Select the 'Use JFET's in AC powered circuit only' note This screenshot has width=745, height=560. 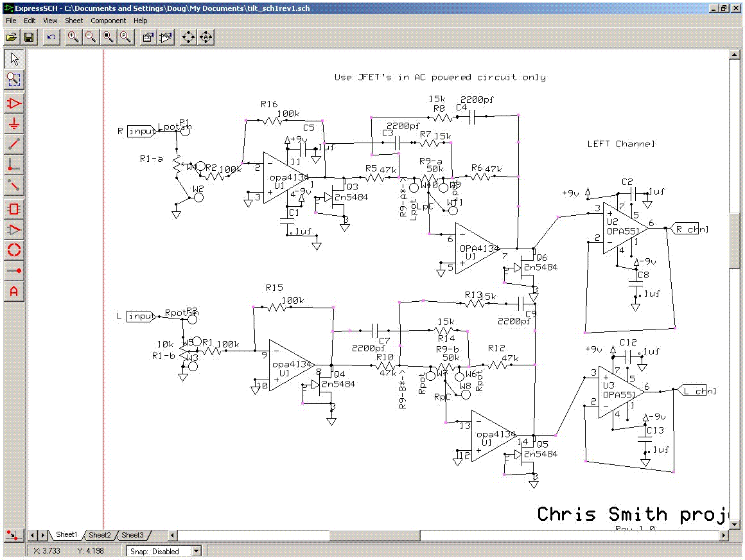pyautogui.click(x=440, y=77)
